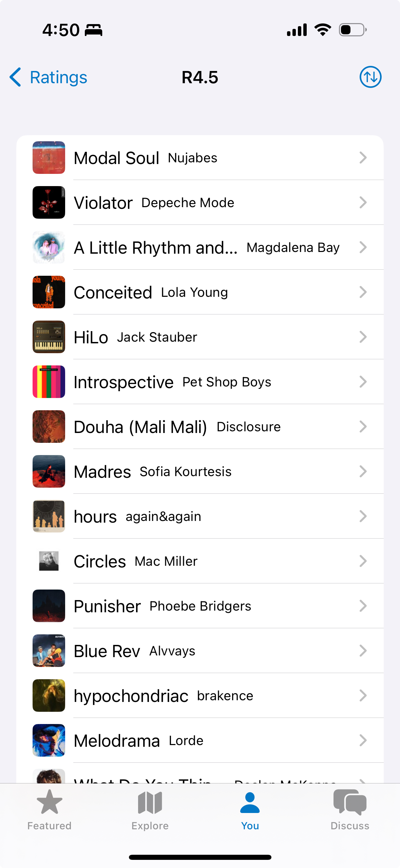Screen dimensions: 400x868
Task: Tap the HiLo keyboard album artwork
Action: click(x=49, y=337)
